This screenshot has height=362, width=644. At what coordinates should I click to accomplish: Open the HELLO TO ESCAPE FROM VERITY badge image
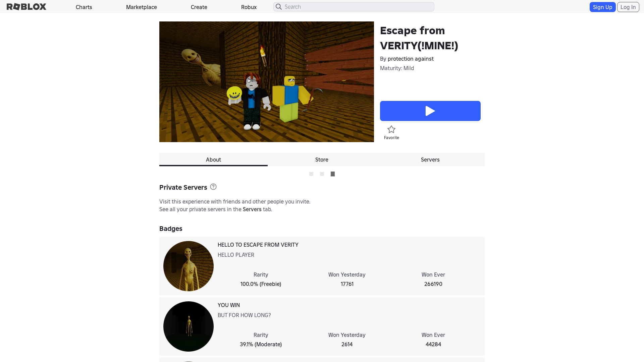click(x=189, y=266)
